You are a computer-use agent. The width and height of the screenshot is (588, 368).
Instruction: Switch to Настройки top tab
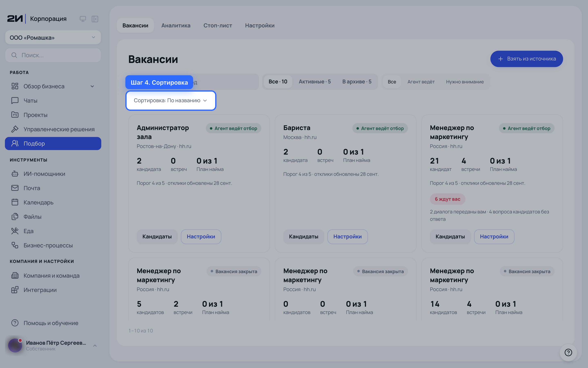(260, 25)
